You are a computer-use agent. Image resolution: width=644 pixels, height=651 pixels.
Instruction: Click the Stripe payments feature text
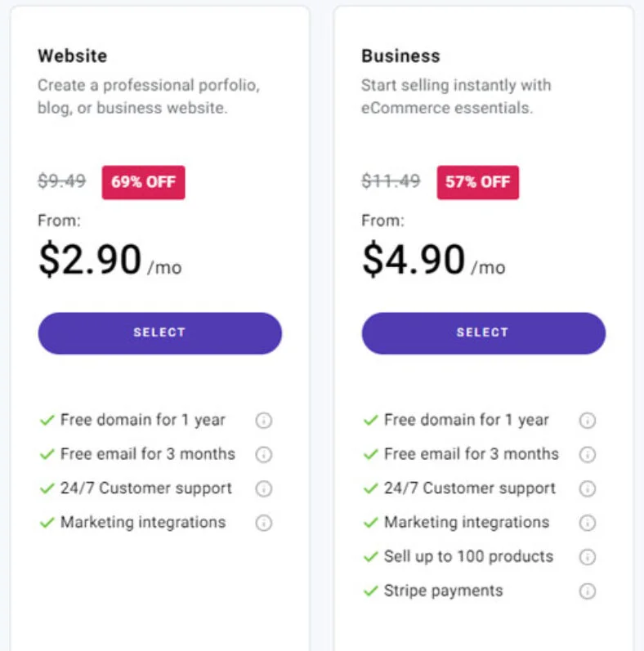443,591
